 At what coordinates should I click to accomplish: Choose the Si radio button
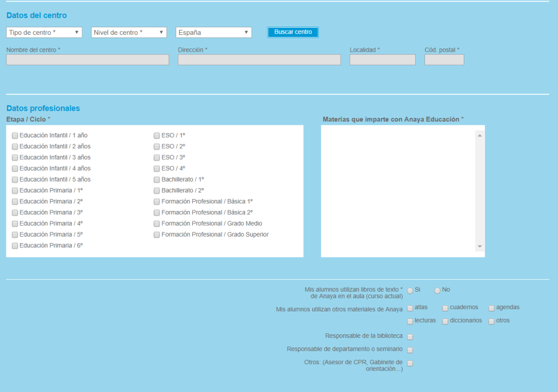[x=410, y=291]
